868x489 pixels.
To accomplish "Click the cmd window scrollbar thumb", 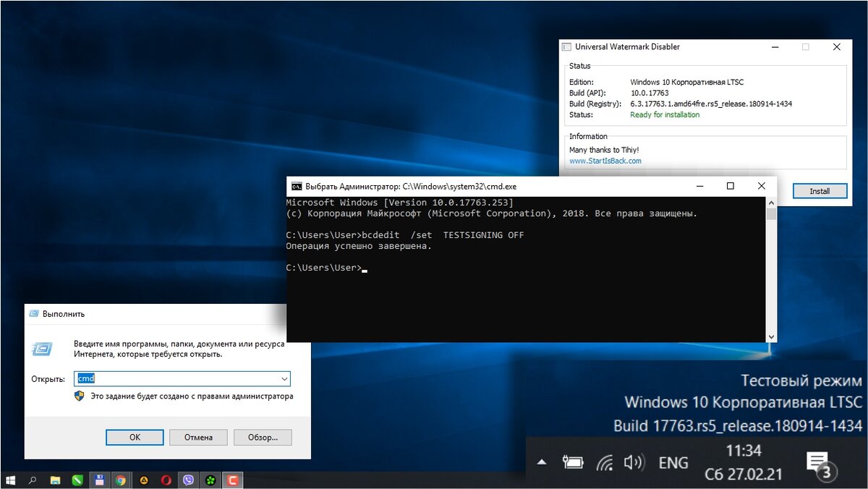I will coord(771,213).
